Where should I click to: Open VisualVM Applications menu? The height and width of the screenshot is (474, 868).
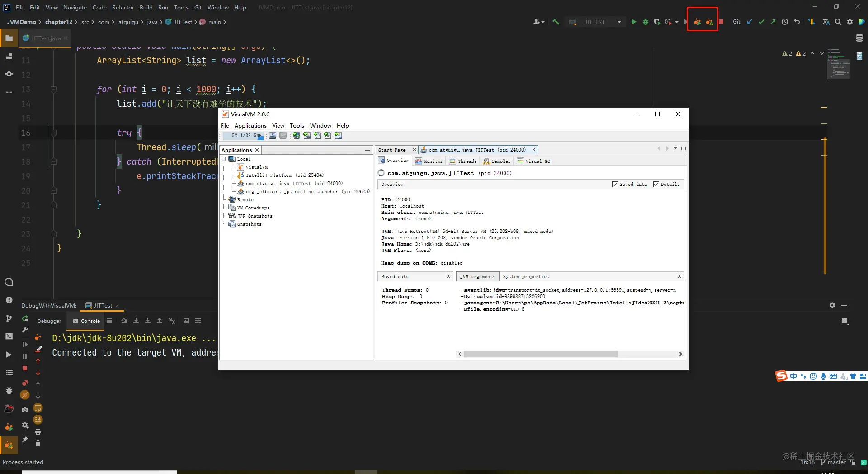(x=250, y=126)
